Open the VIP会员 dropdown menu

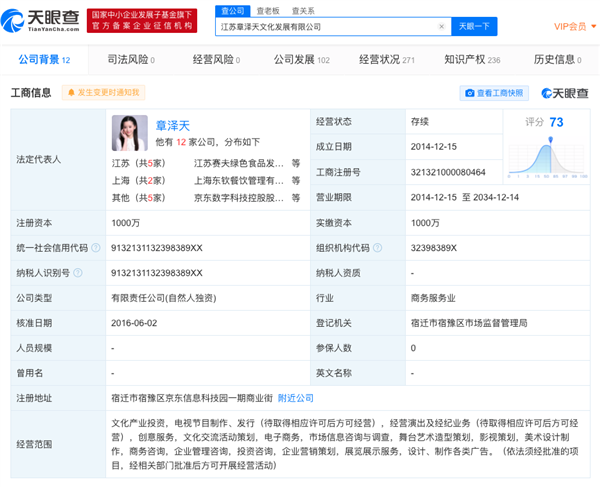pyautogui.click(x=574, y=26)
